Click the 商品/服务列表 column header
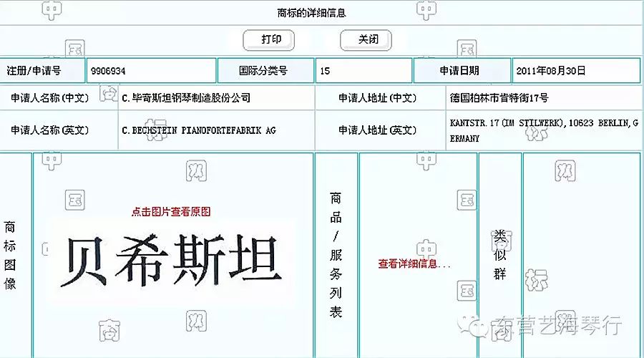644x358 pixels. point(336,255)
